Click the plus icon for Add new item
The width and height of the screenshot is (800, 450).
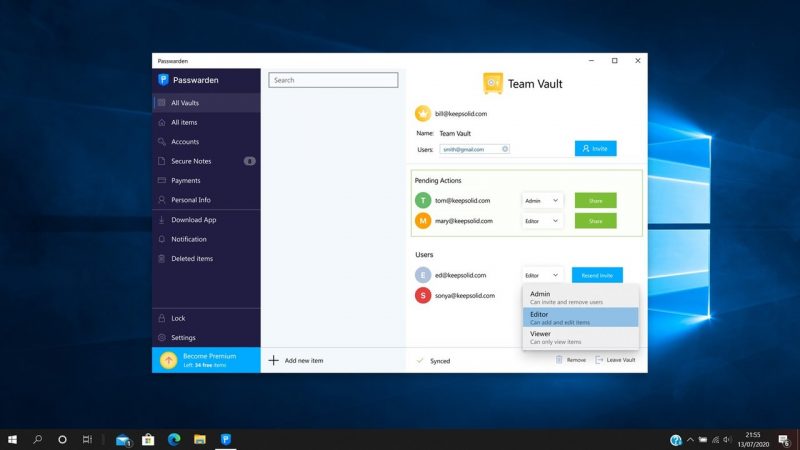point(273,361)
